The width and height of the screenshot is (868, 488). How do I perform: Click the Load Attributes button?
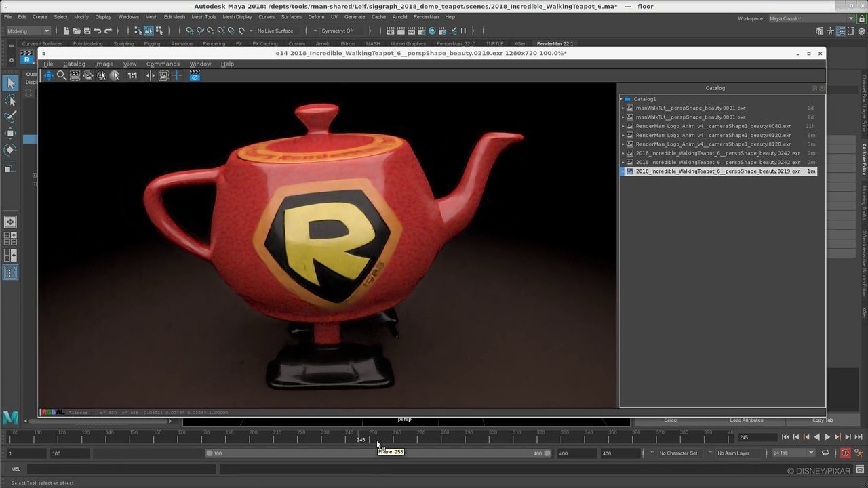pos(747,420)
